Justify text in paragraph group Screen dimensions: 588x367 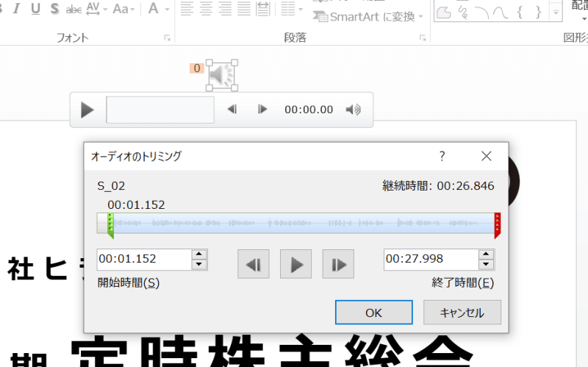click(x=244, y=9)
